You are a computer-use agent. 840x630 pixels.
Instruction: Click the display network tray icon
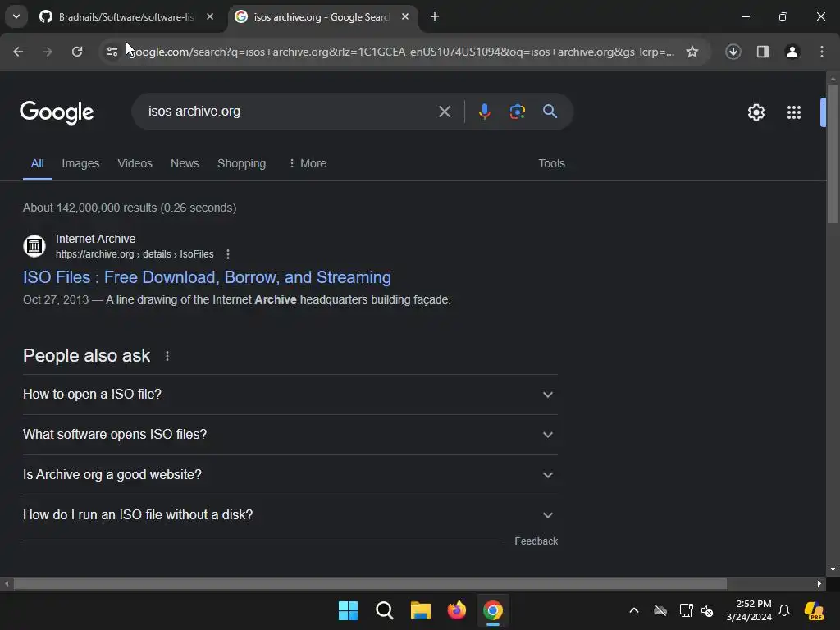pyautogui.click(x=687, y=610)
